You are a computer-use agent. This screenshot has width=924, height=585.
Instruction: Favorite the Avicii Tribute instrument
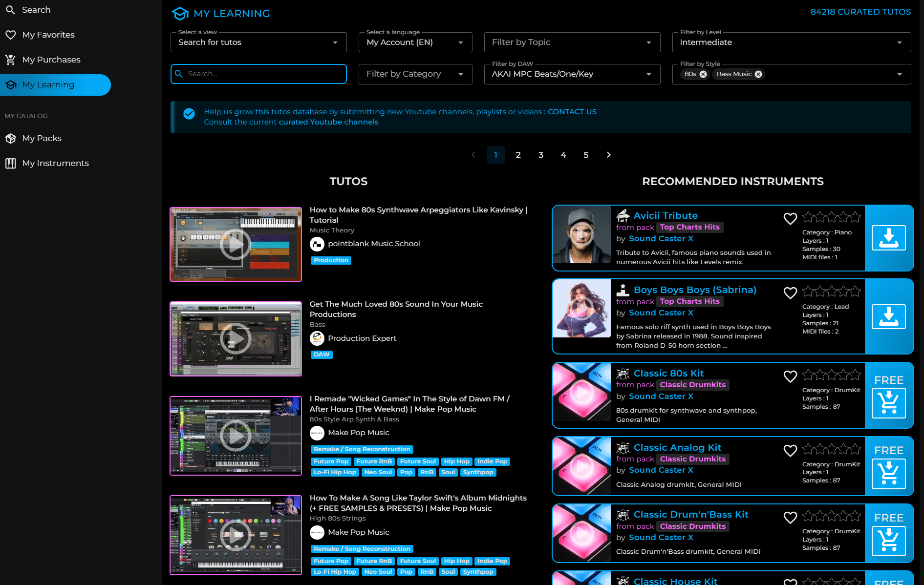(790, 218)
